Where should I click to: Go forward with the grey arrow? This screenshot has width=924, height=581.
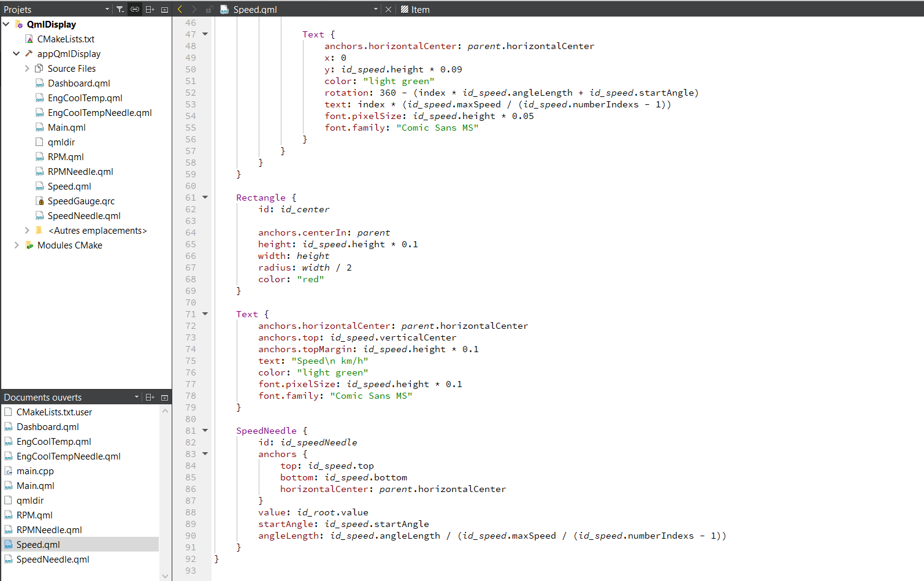coord(194,9)
